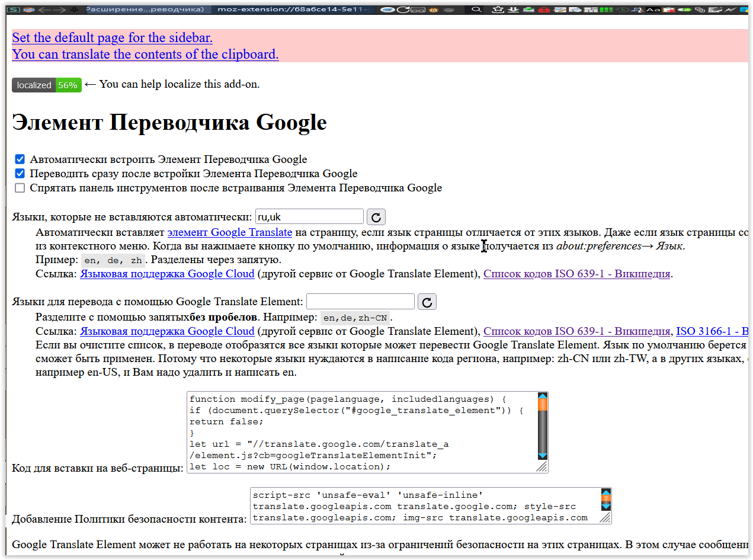Click the grey grid layout toolbar icon
Viewport: 753px width, 560px height.
(x=591, y=9)
